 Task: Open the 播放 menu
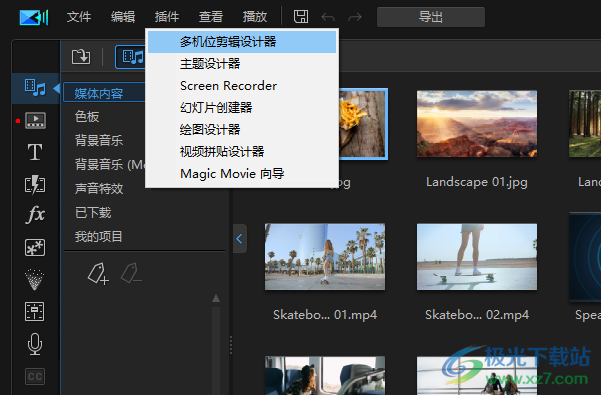click(x=255, y=17)
